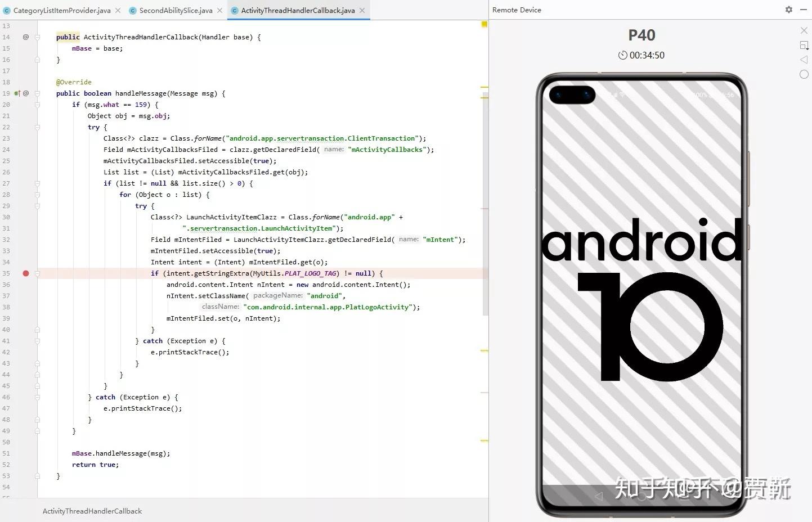The height and width of the screenshot is (522, 812).
Task: Click the "android" package name string on line 37
Action: pos(324,296)
